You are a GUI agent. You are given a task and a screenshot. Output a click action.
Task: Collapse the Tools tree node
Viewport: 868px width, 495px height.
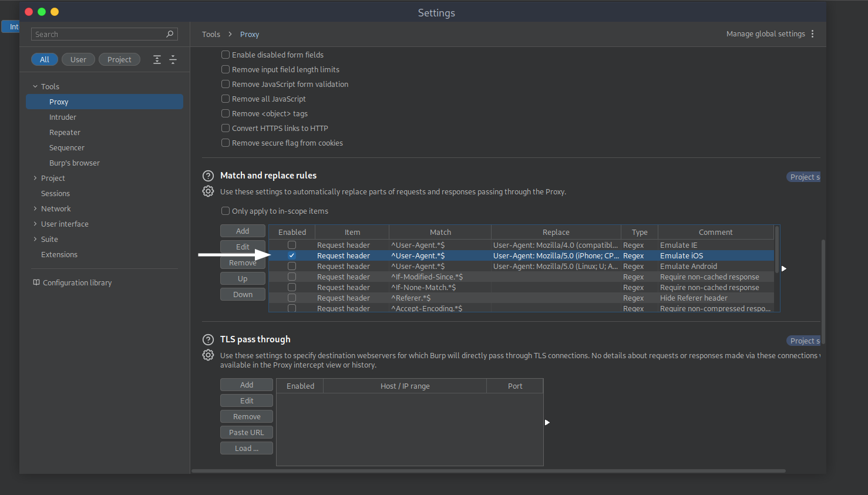click(x=35, y=86)
